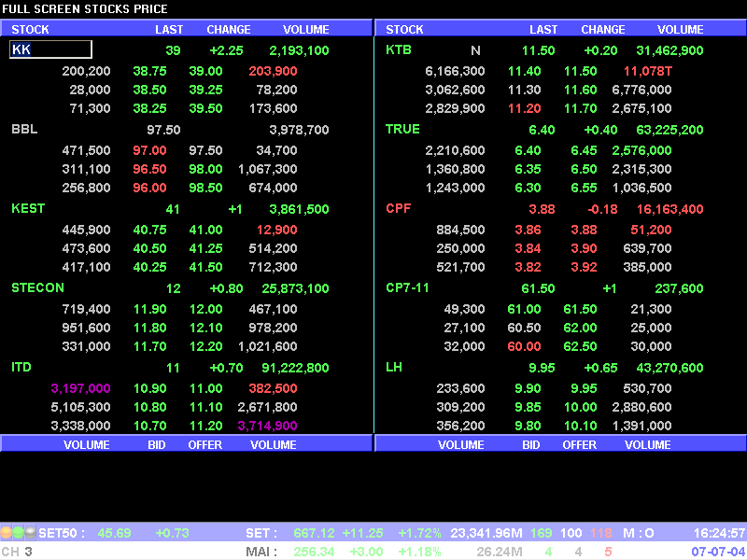
Task: Click BBL total volume 3,978,700
Action: pos(299,130)
